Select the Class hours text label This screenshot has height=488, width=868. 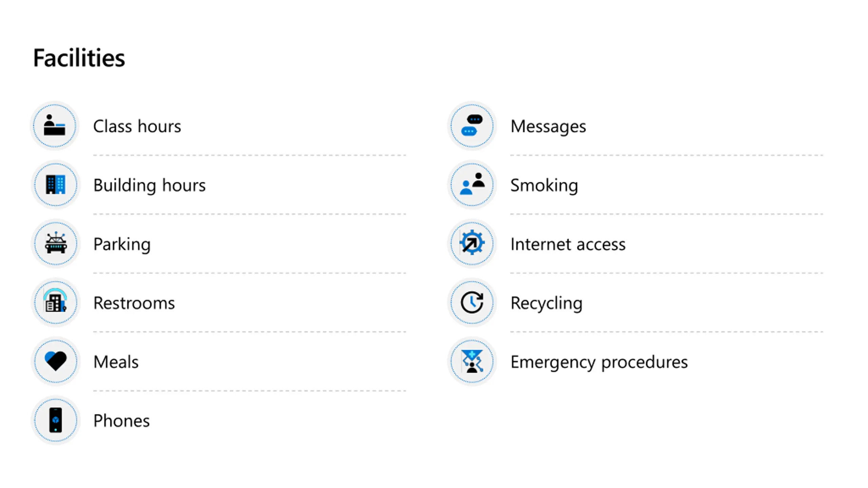[137, 126]
